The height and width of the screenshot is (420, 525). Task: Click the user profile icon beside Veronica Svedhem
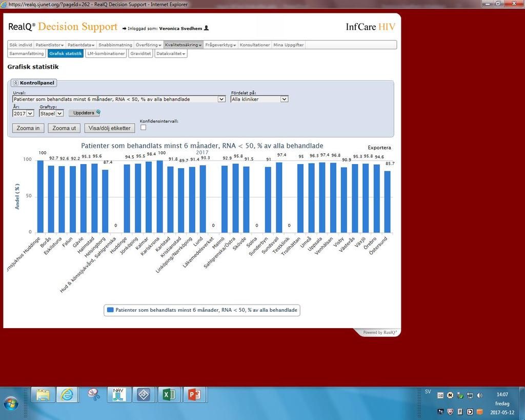tap(206, 28)
